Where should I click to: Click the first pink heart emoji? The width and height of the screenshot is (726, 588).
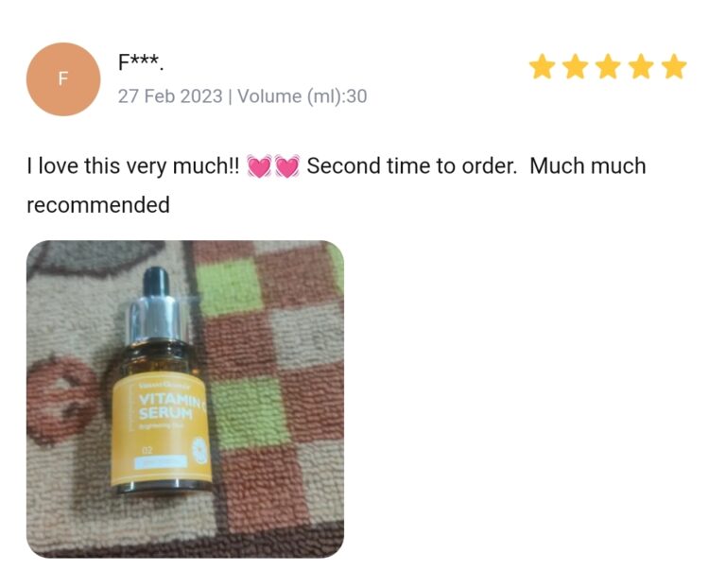click(x=259, y=166)
